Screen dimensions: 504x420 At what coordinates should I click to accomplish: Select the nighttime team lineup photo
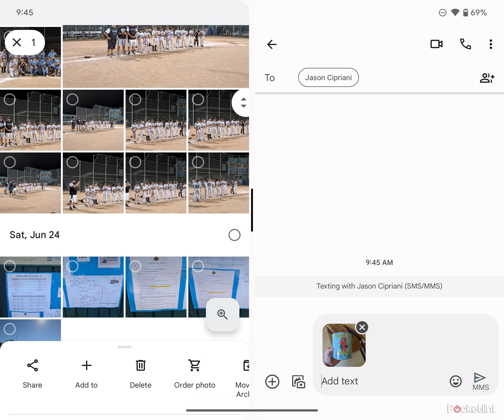click(10, 99)
